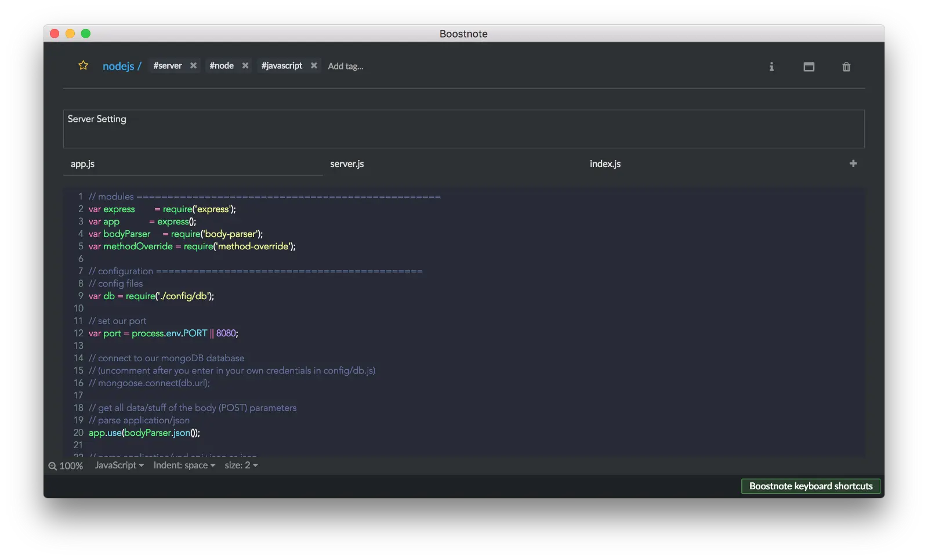Click the '// set our port' comment
928x560 pixels.
click(118, 321)
